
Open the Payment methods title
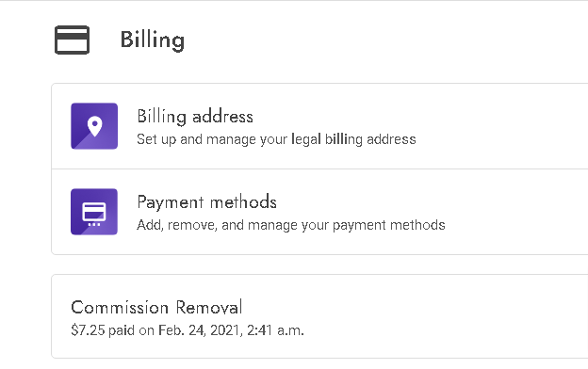[207, 202]
